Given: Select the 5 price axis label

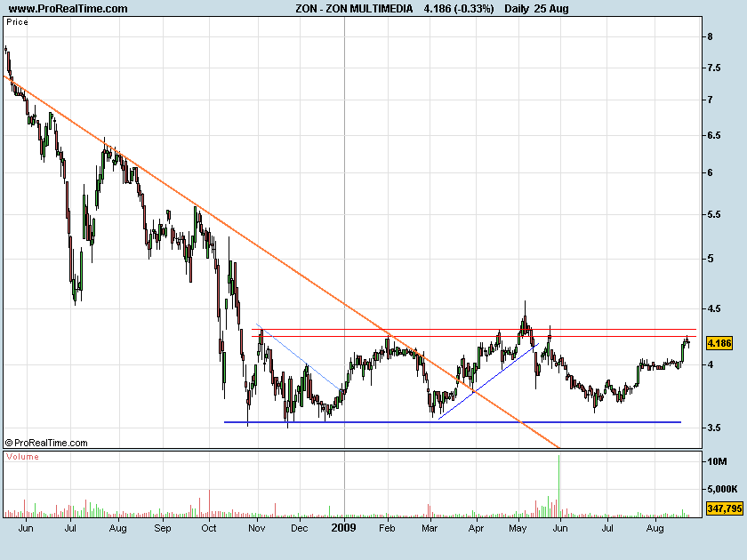Looking at the screenshot, I should (711, 259).
